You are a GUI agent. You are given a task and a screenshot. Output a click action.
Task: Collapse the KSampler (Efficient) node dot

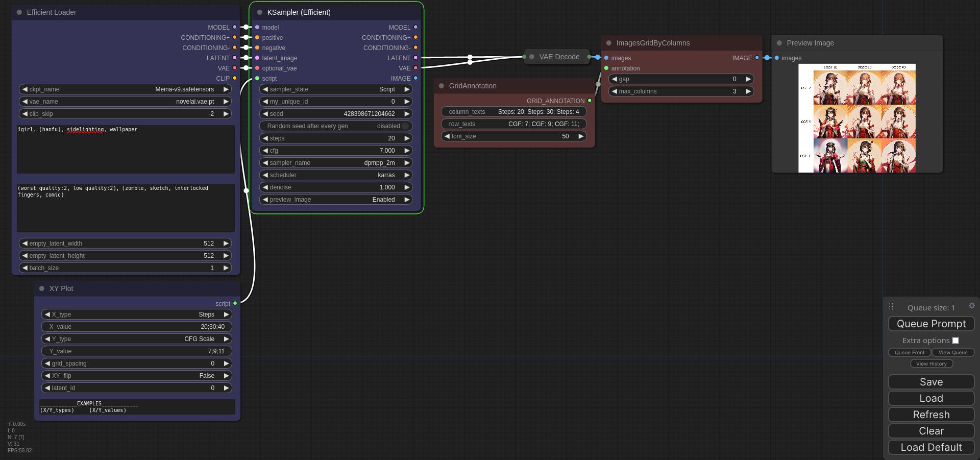click(260, 12)
